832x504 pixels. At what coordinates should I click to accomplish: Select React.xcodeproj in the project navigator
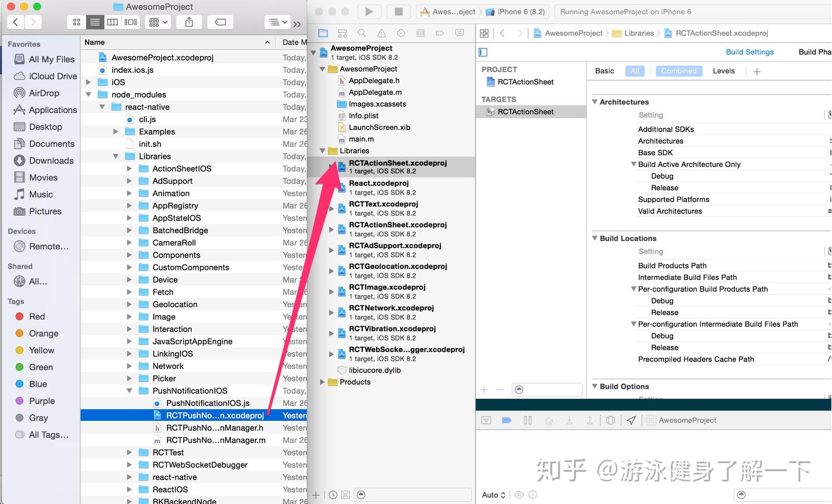coord(378,183)
